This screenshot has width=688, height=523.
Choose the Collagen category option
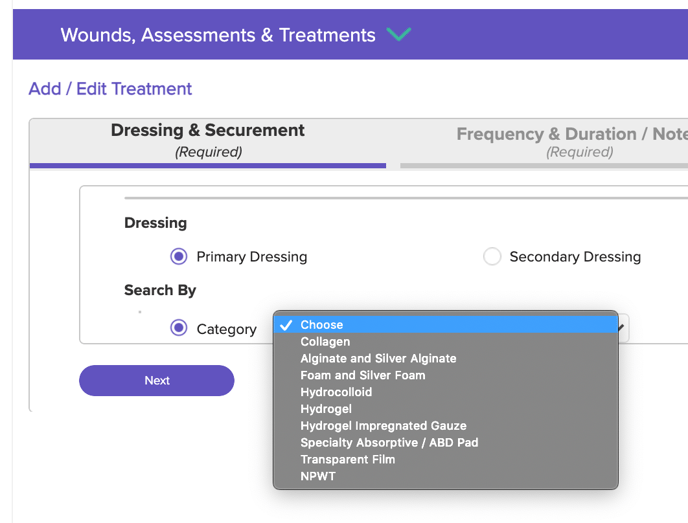tap(325, 342)
